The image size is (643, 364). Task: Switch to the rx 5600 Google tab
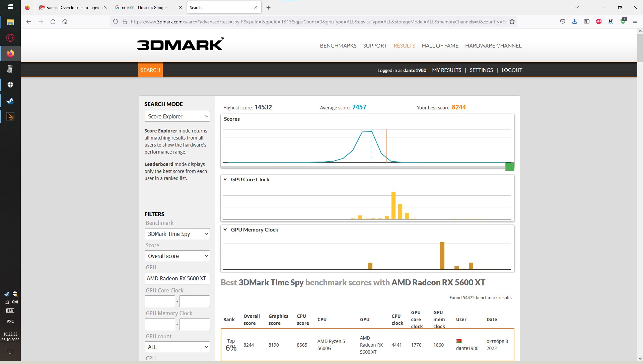tap(145, 7)
